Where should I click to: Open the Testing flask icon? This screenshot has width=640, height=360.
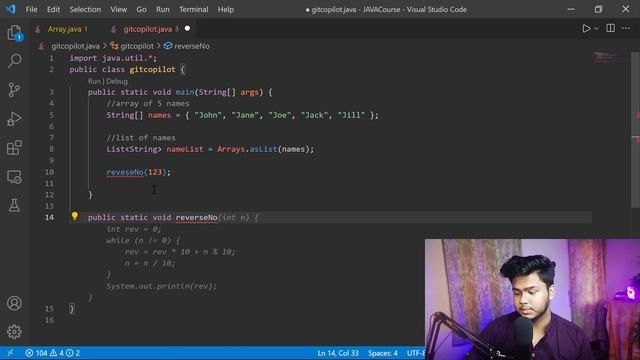point(14,205)
